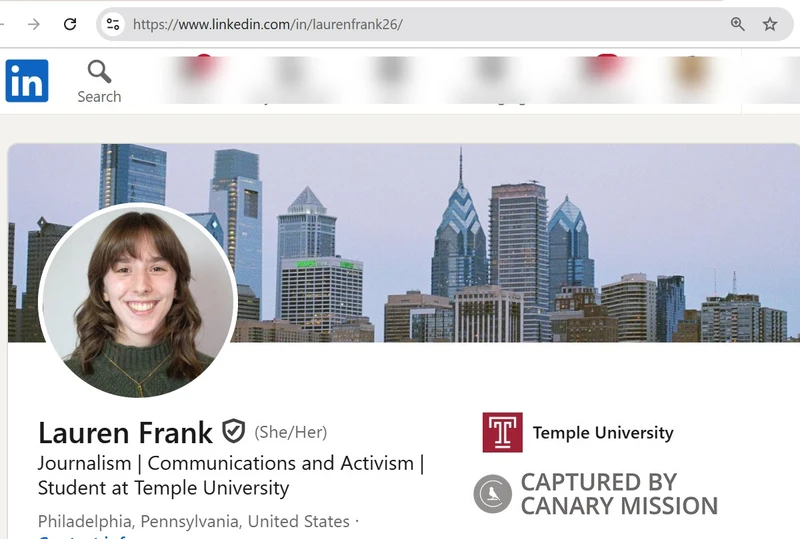The height and width of the screenshot is (539, 800).
Task: Click the zoom magnifier icon in address bar
Action: pyautogui.click(x=738, y=24)
